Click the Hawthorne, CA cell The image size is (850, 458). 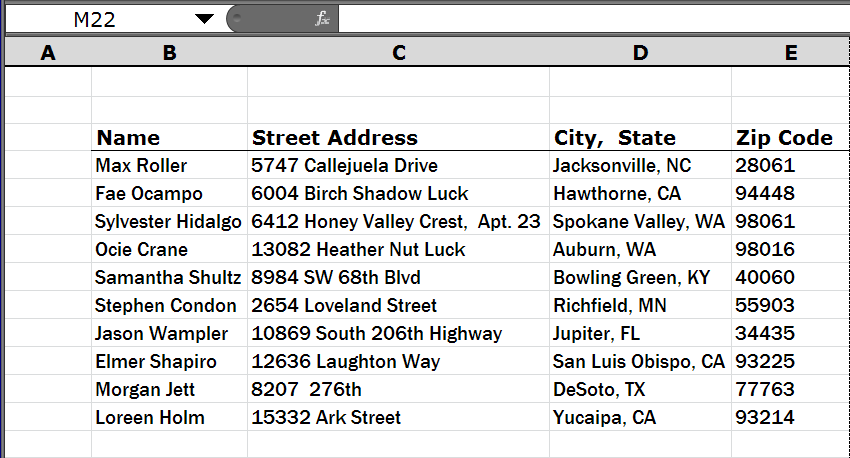[640, 193]
